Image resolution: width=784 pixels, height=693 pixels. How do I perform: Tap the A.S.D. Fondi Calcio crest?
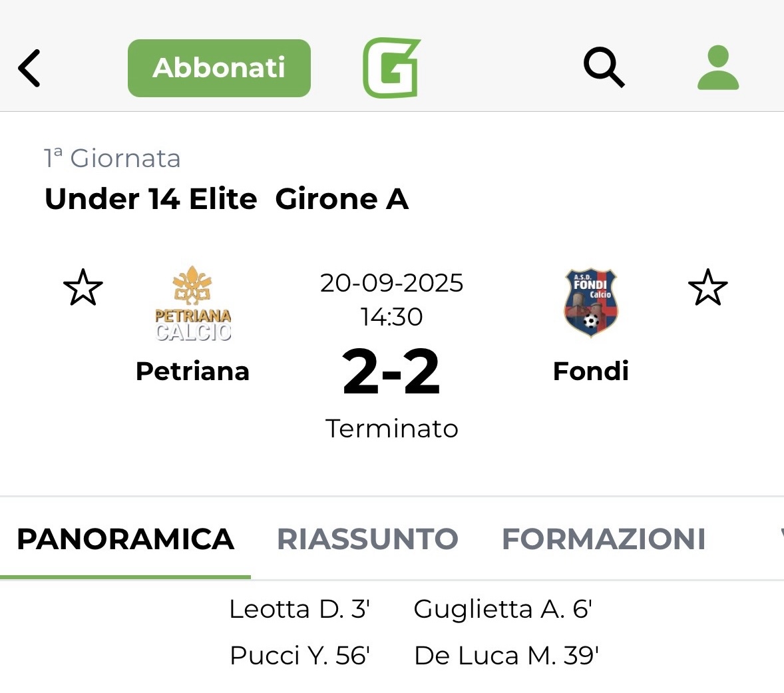coord(591,303)
